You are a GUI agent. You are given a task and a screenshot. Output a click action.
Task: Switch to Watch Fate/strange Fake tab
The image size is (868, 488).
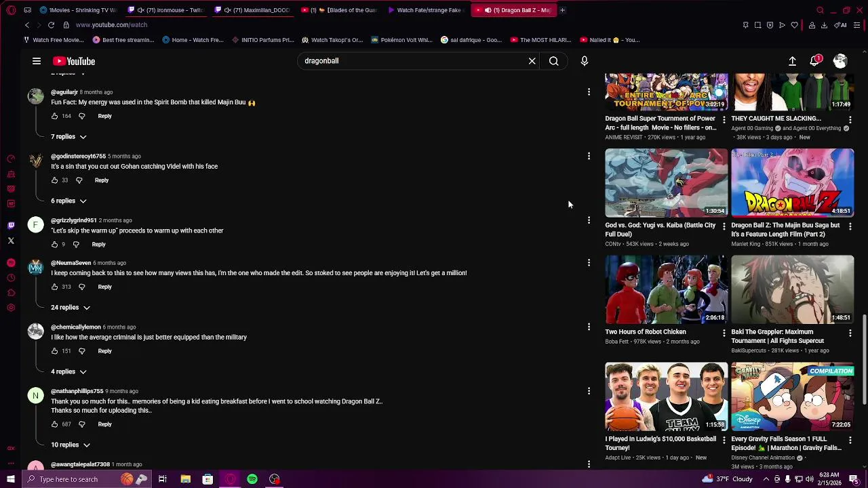coord(426,10)
